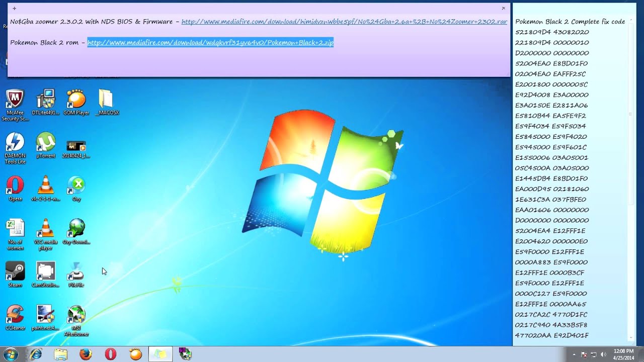Launch Internet Explorer from taskbar
Screen dimensions: 644x362
pos(36,354)
